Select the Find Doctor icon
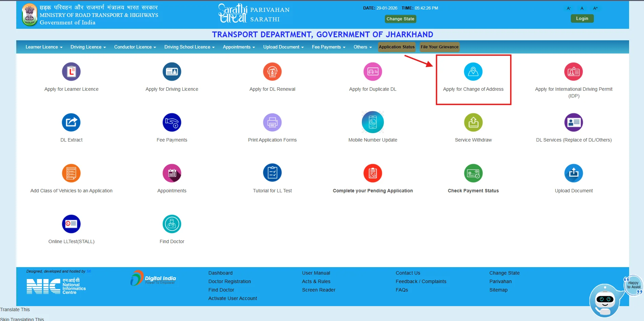This screenshot has height=321, width=644. pyautogui.click(x=172, y=224)
